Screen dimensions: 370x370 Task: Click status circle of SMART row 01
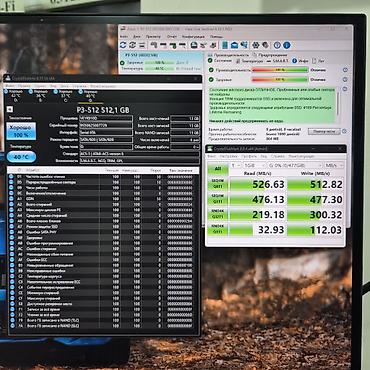click(x=11, y=177)
